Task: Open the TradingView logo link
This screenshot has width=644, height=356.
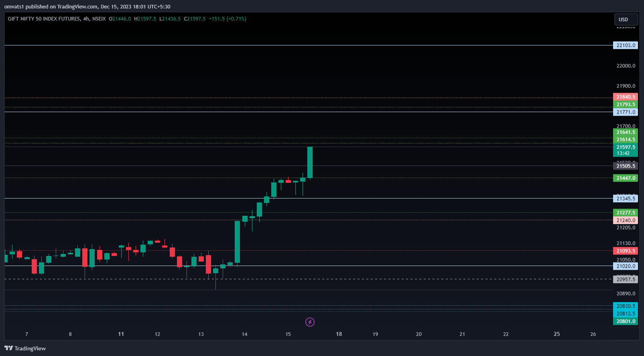Action: click(25, 348)
